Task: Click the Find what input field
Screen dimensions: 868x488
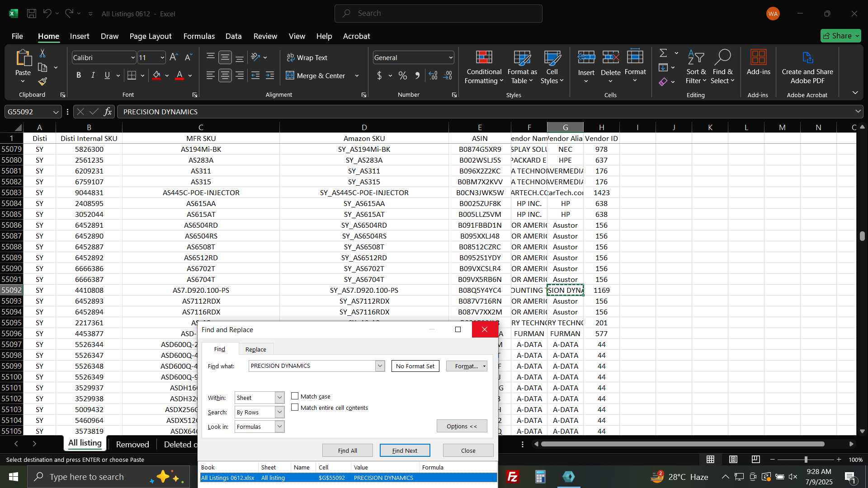Action: tap(312, 366)
